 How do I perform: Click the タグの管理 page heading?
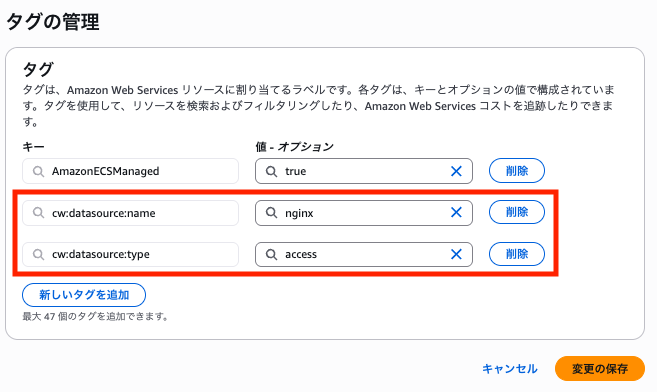tap(53, 21)
